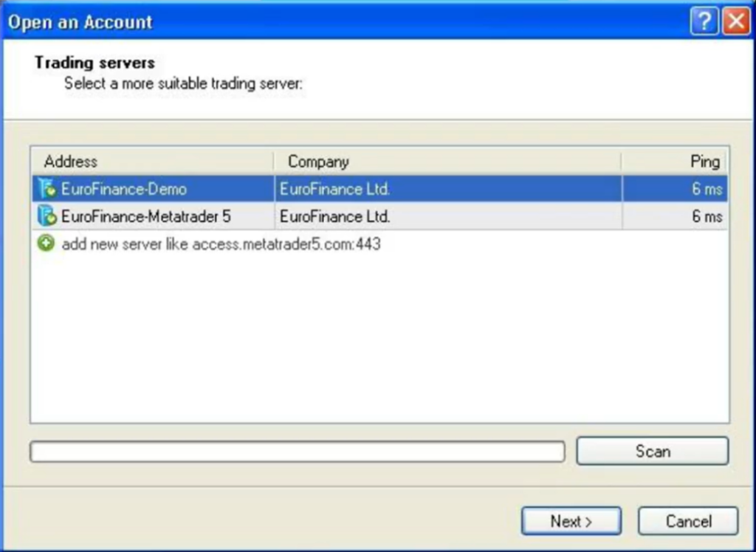The height and width of the screenshot is (552, 756).
Task: Click the green add new server icon
Action: point(47,244)
